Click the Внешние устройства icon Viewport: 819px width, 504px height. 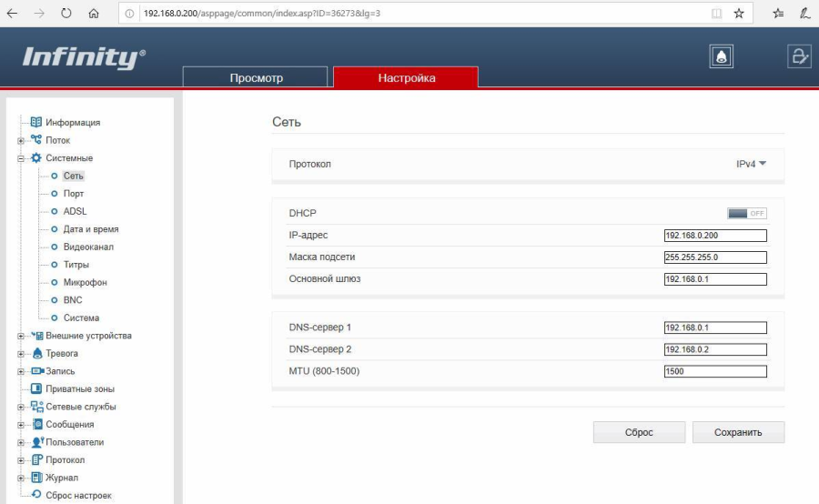pos(36,336)
